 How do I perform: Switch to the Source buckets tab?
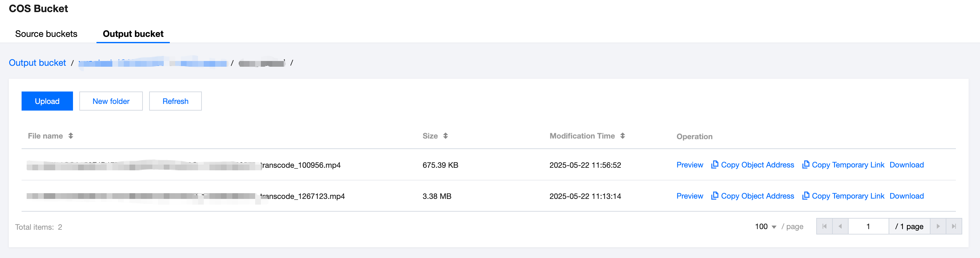click(46, 34)
